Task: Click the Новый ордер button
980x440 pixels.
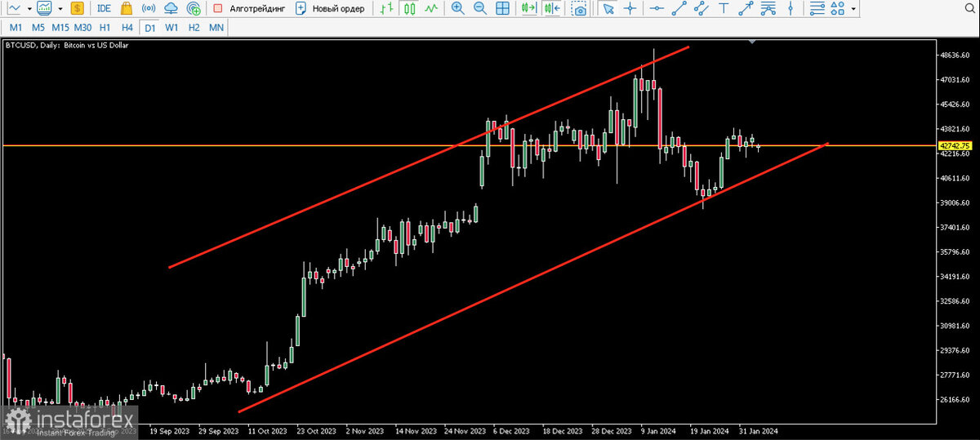Action: coord(329,8)
